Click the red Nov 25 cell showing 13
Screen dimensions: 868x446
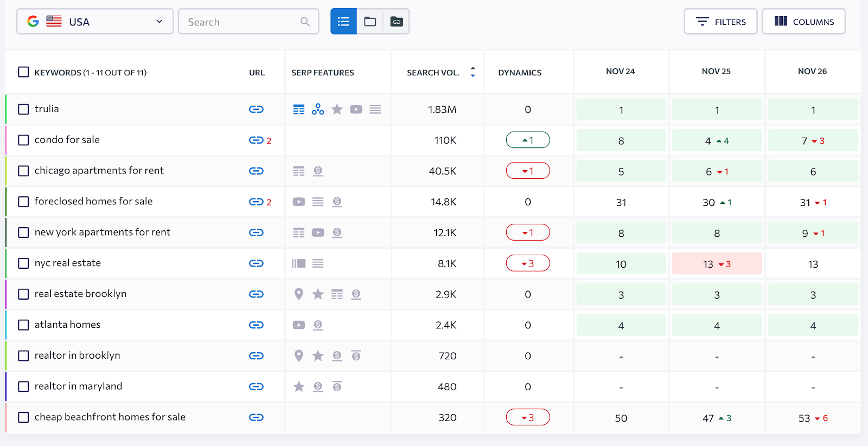717,264
